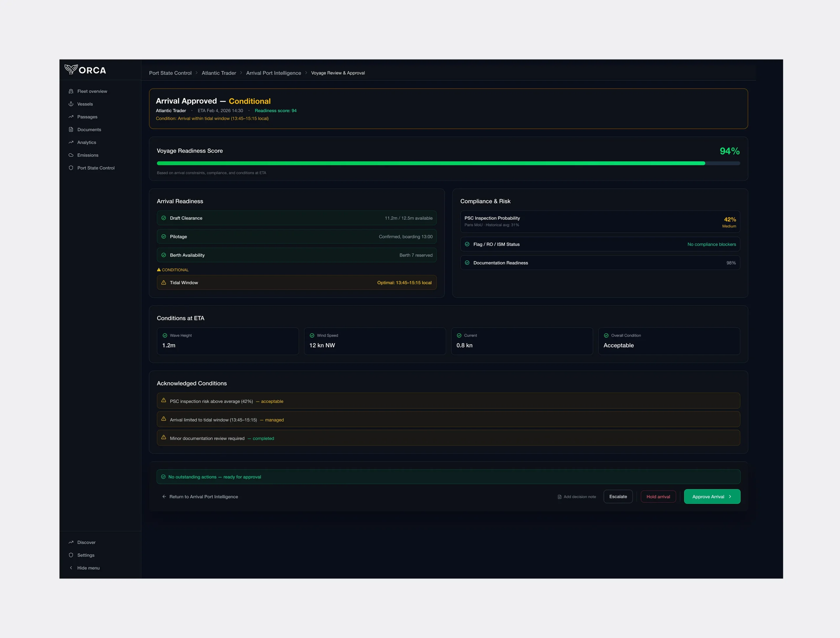Open the Emissions cloud icon

click(72, 155)
